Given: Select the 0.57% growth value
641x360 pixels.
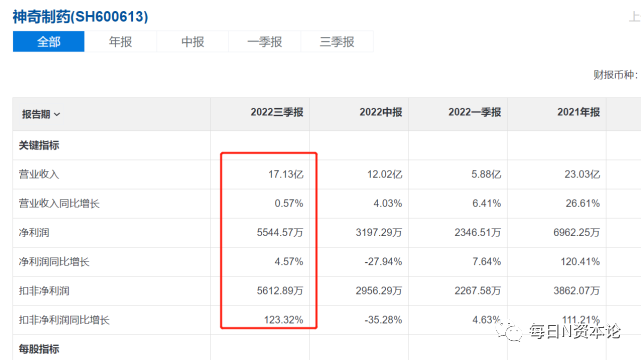Looking at the screenshot, I should [x=289, y=203].
